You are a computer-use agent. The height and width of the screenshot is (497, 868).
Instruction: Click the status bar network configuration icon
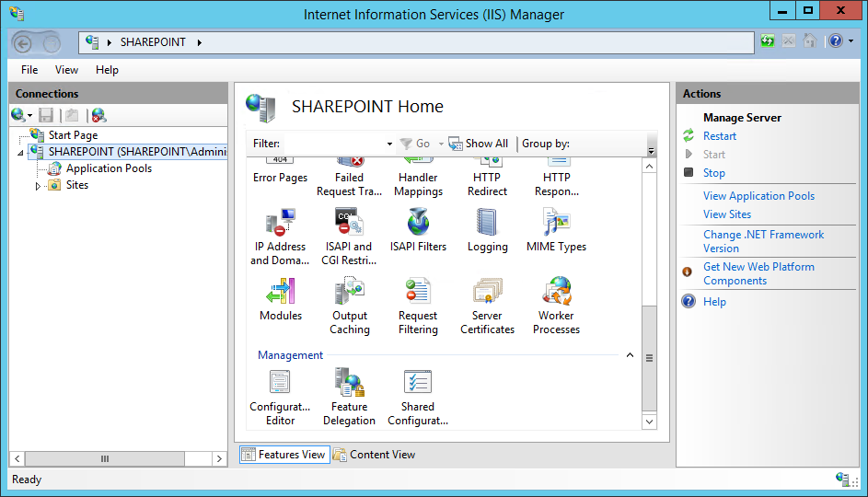[x=842, y=480]
